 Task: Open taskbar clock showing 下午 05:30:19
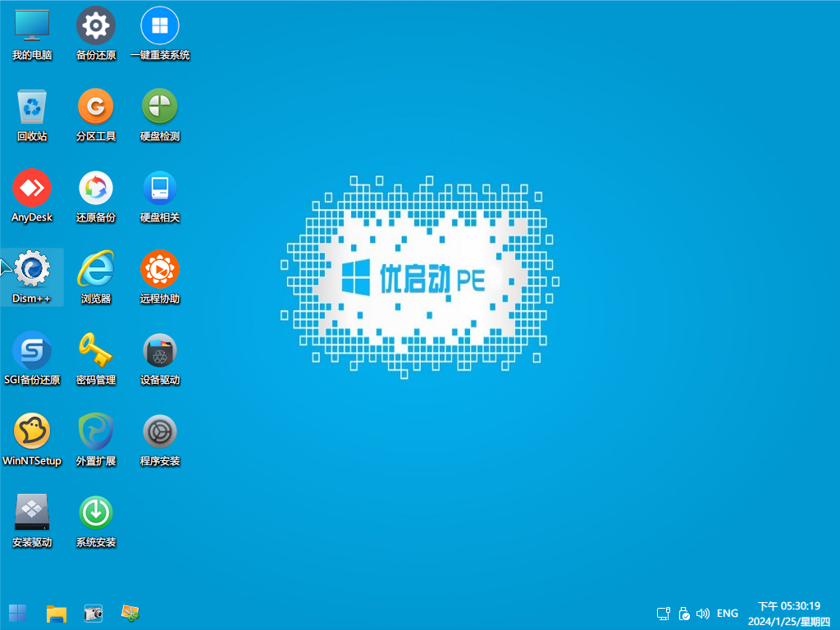(x=789, y=614)
